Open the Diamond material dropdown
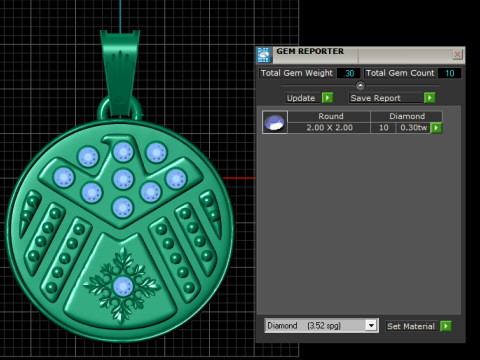480x360 pixels. click(x=371, y=325)
